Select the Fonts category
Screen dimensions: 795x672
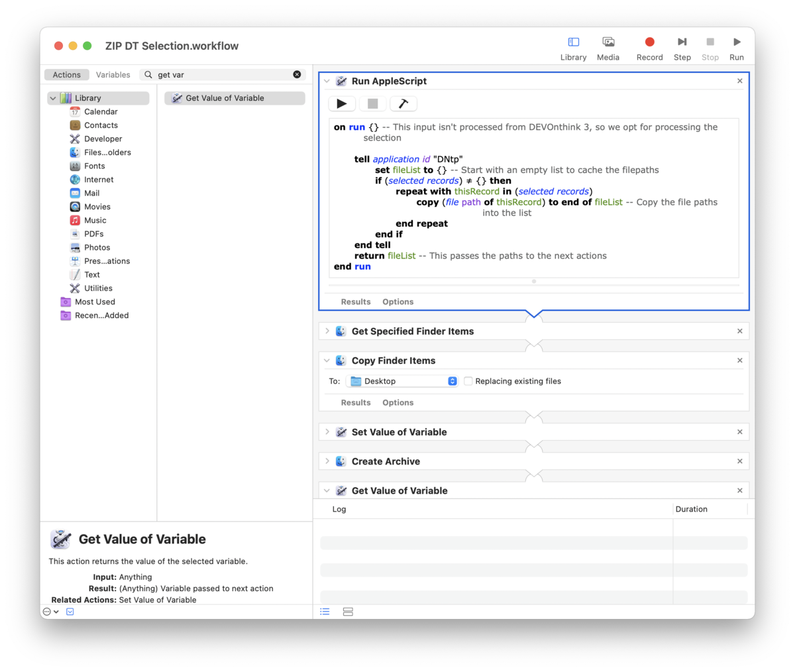pyautogui.click(x=94, y=166)
